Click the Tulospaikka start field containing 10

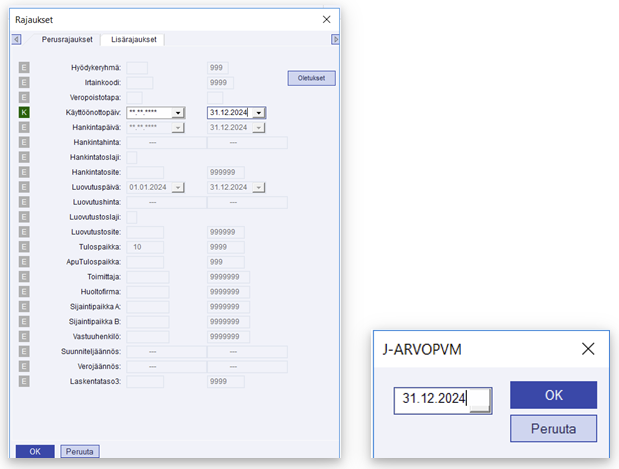(x=145, y=246)
